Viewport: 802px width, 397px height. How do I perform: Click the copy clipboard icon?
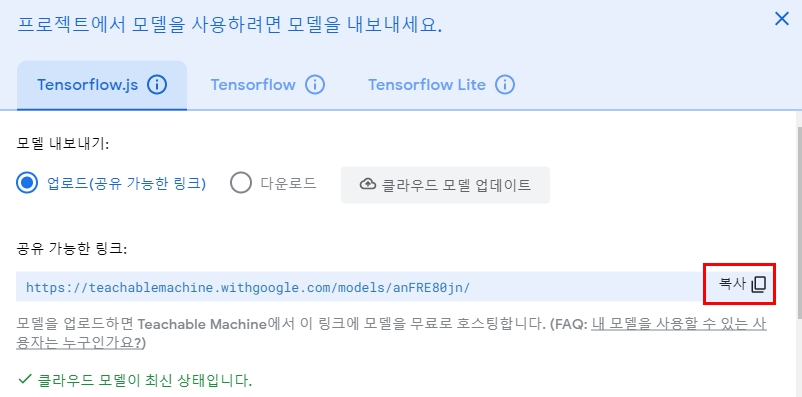759,284
